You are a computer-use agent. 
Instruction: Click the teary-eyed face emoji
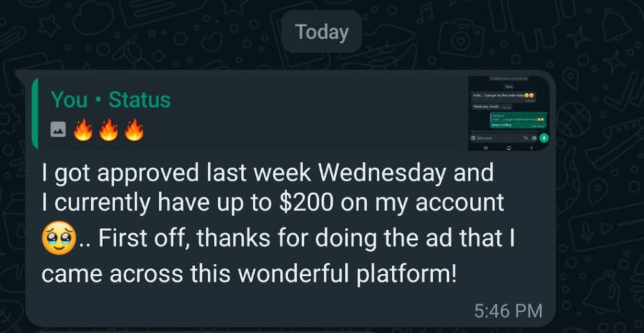[x=58, y=240]
